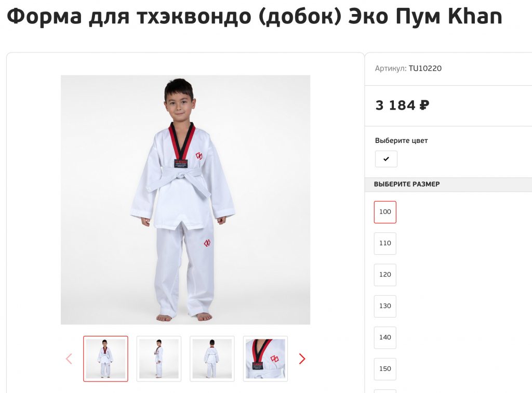Click the Выберите цвет label
This screenshot has height=393, width=532.
[402, 140]
